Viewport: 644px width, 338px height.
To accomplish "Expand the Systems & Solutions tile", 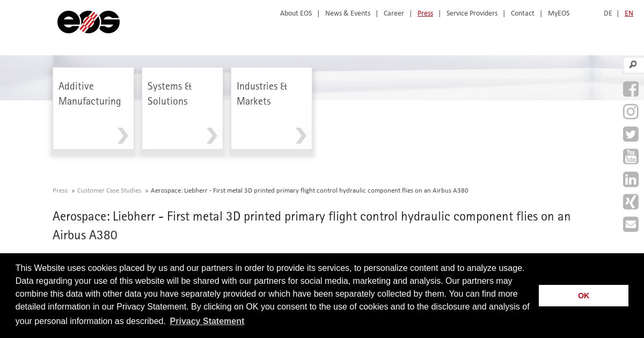I will tap(182, 108).
